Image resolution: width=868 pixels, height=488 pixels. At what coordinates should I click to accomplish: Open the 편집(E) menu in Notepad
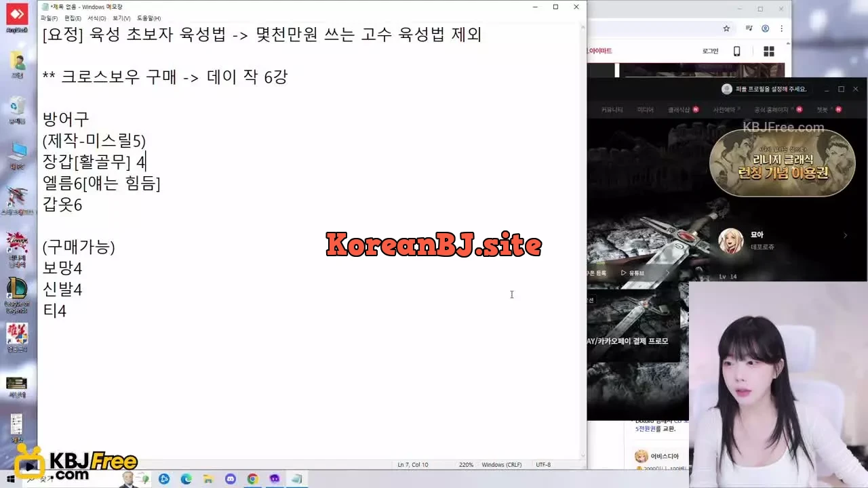73,18
